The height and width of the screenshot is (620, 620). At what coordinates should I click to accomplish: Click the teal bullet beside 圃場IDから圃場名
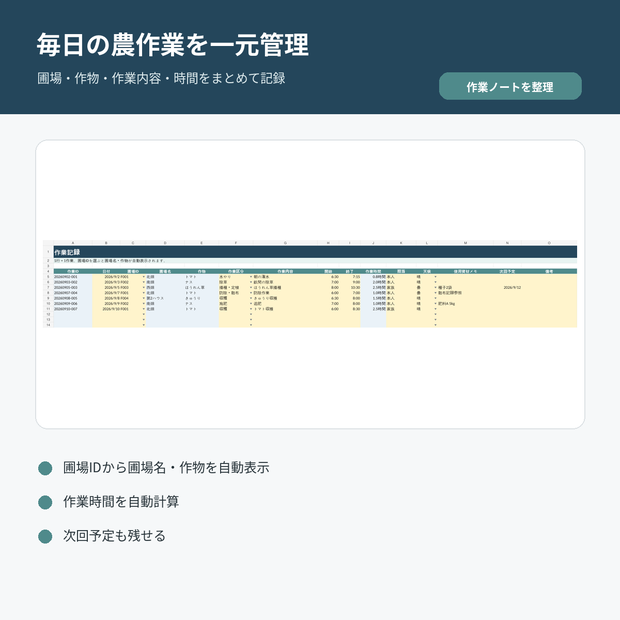pos(45,468)
